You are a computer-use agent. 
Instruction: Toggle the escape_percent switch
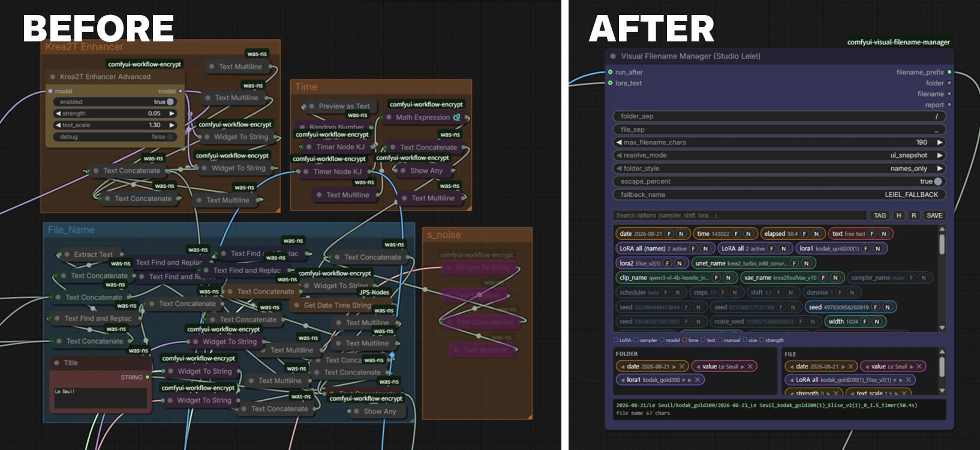point(938,182)
